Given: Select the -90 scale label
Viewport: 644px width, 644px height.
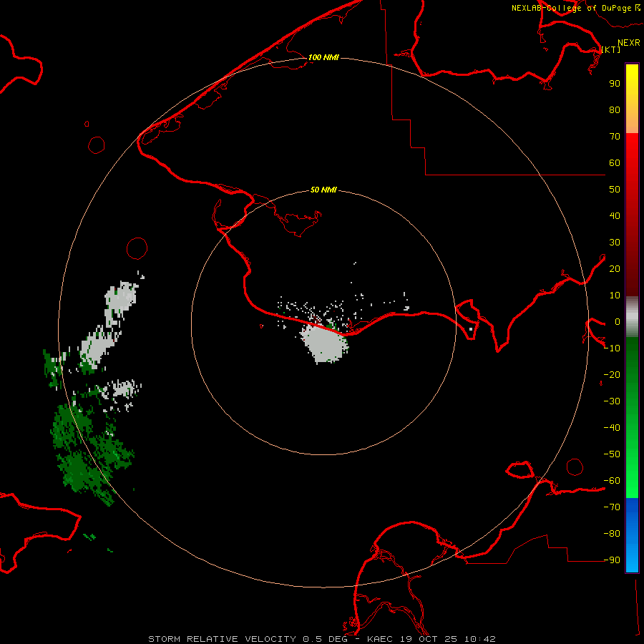Looking at the screenshot, I should click(612, 560).
